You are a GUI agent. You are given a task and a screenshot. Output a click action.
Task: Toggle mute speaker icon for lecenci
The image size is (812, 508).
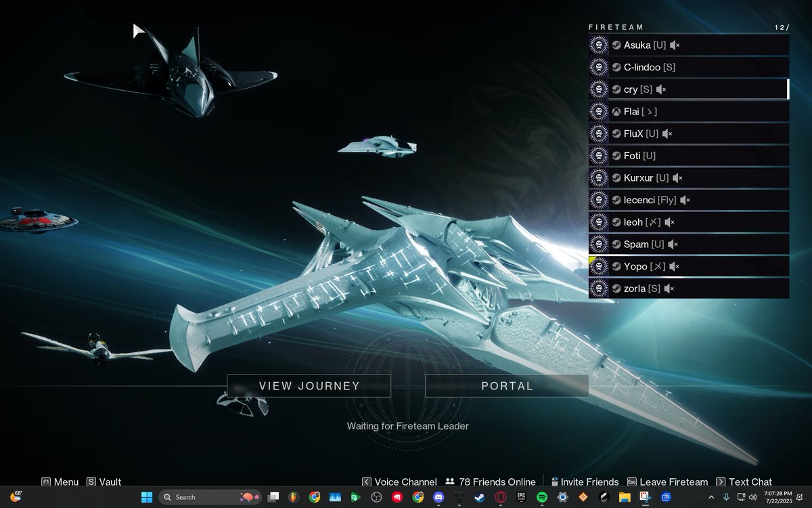(x=685, y=200)
